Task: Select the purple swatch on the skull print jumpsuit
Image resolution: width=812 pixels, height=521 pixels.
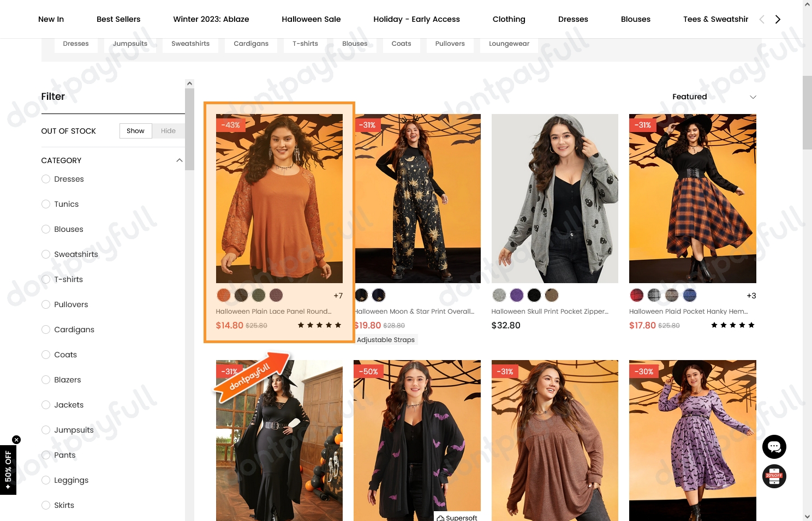Action: pyautogui.click(x=517, y=295)
